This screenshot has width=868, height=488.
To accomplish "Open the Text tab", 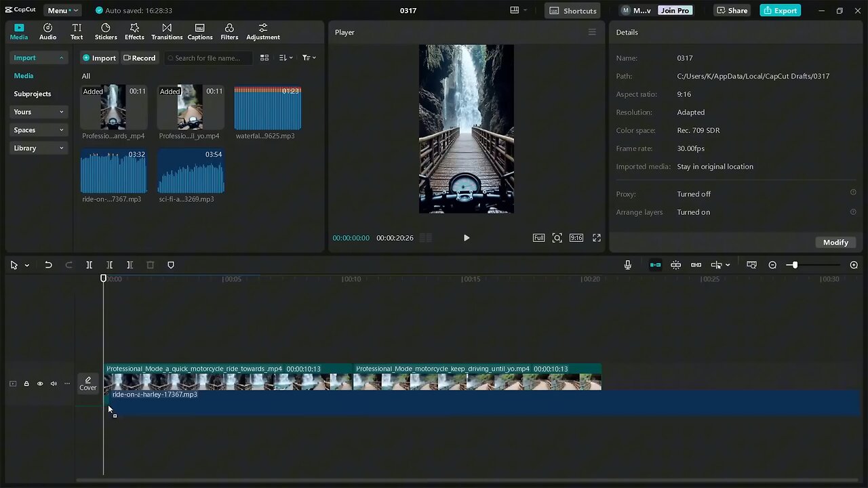I will tap(77, 32).
